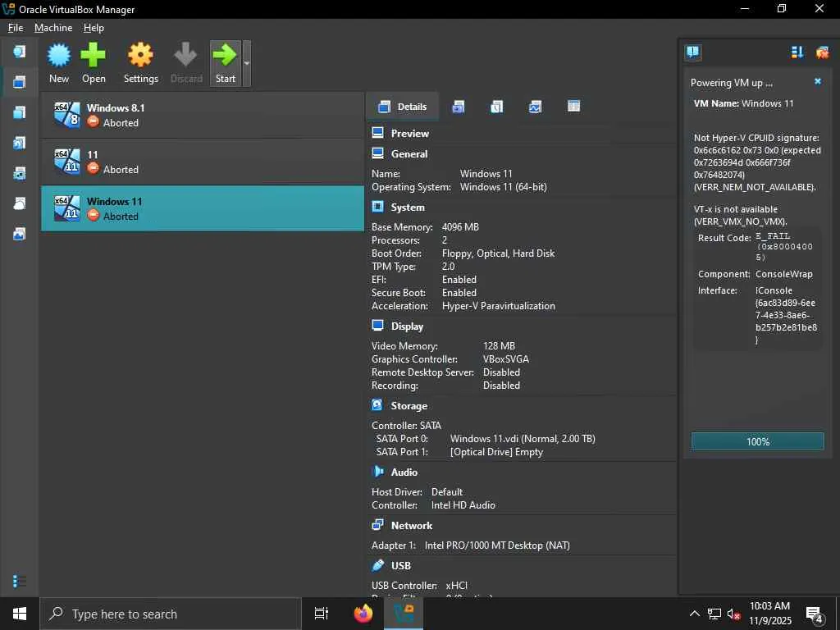Screen dimensions: 840x630
Task: Click the 4096 MB base memory value
Action: click(460, 227)
